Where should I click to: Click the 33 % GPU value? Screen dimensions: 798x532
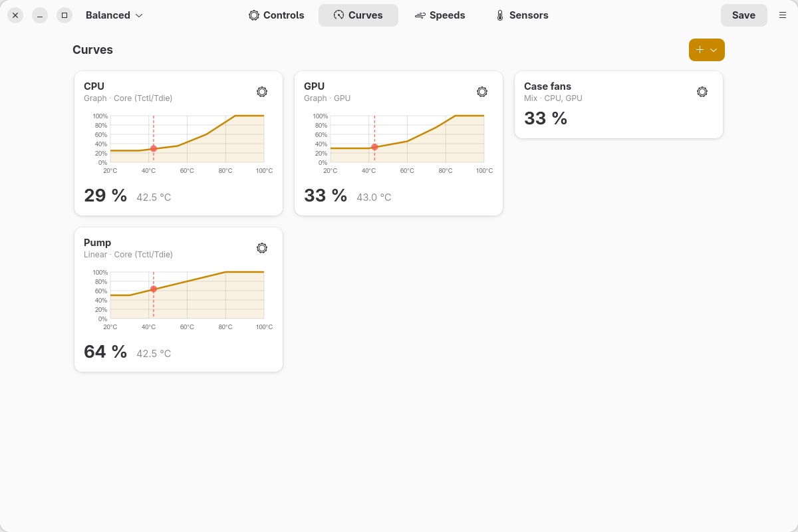pyautogui.click(x=325, y=196)
